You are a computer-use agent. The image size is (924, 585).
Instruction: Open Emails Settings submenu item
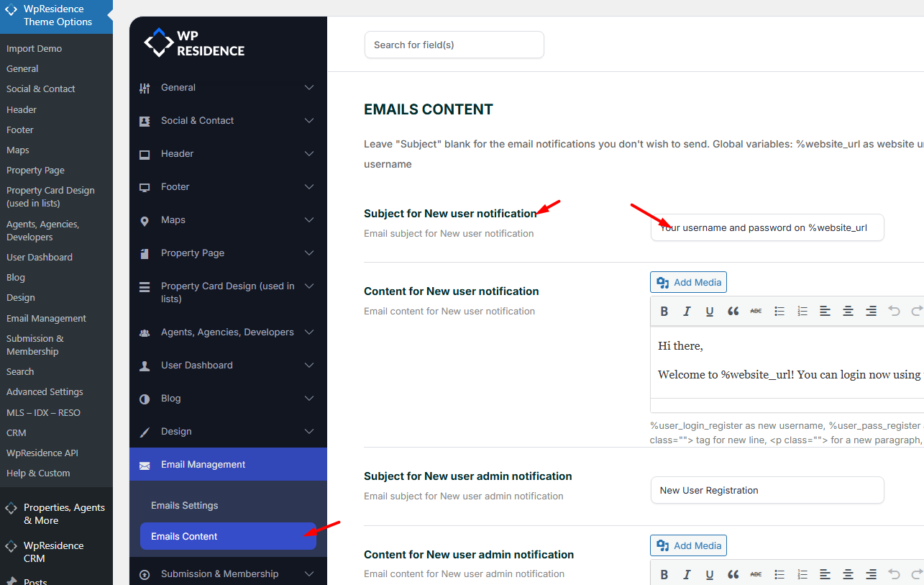click(184, 505)
